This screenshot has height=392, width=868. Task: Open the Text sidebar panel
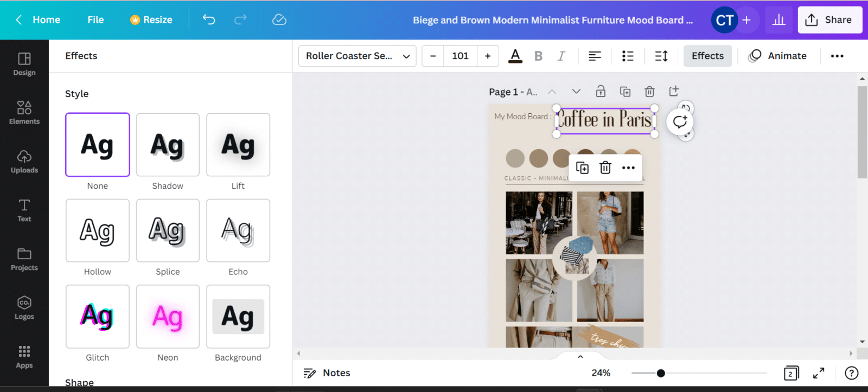pos(24,210)
